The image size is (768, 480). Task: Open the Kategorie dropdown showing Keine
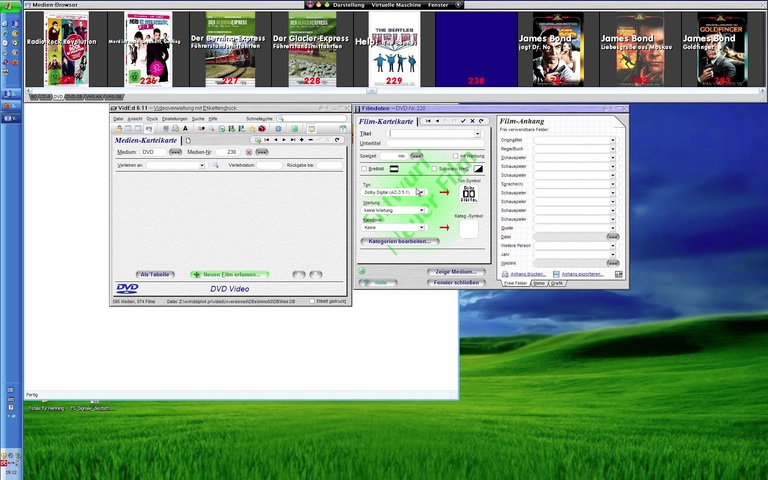pos(421,228)
